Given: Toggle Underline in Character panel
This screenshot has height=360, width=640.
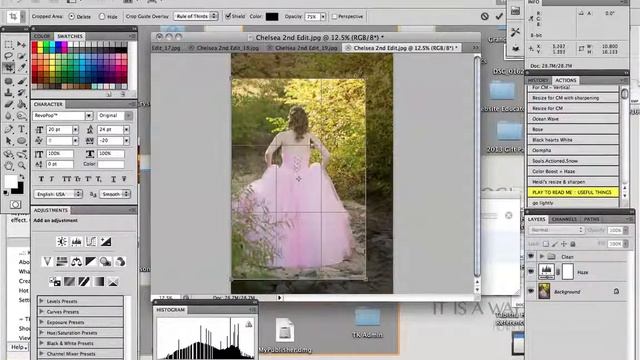Looking at the screenshot, I should [113, 179].
